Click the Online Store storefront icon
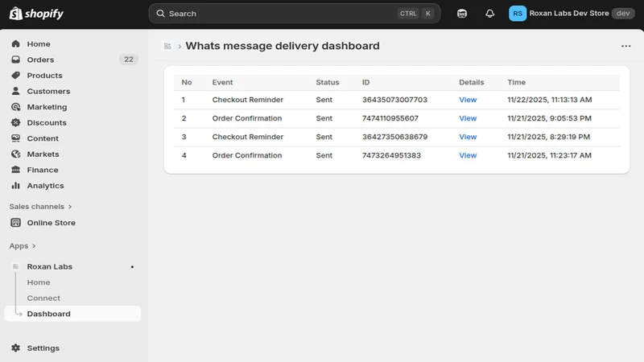644x362 pixels. click(x=15, y=223)
